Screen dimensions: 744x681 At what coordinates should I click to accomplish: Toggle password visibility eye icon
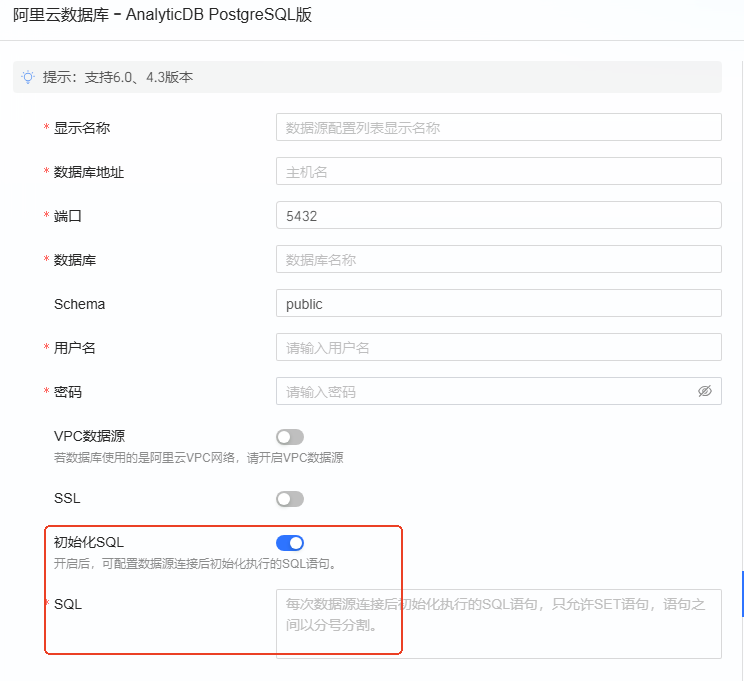click(705, 391)
